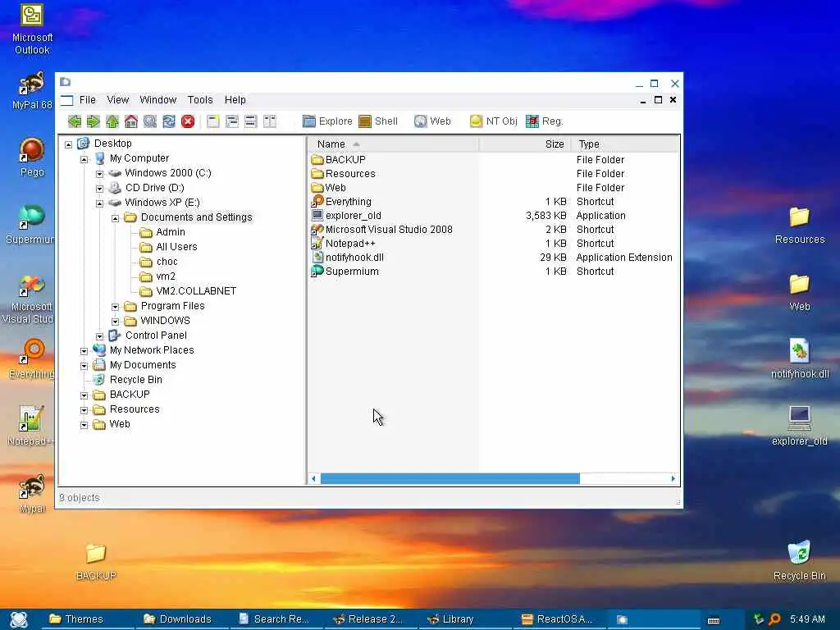Viewport: 840px width, 630px height.
Task: Click the right arrow of the horizontal scrollbar
Action: (x=673, y=478)
